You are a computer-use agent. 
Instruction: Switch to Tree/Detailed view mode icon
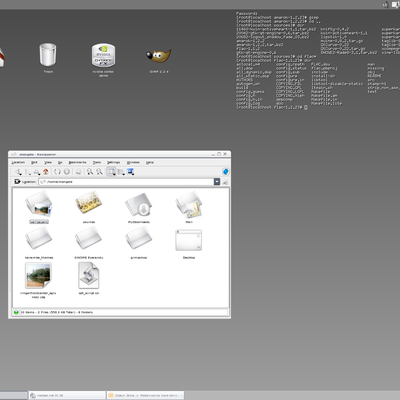tap(121, 172)
